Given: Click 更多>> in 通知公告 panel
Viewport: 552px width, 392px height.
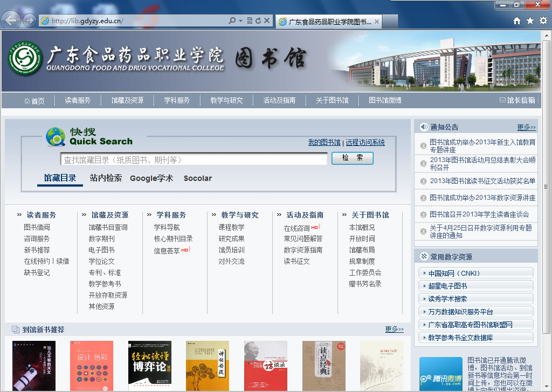Looking at the screenshot, I should [x=526, y=127].
